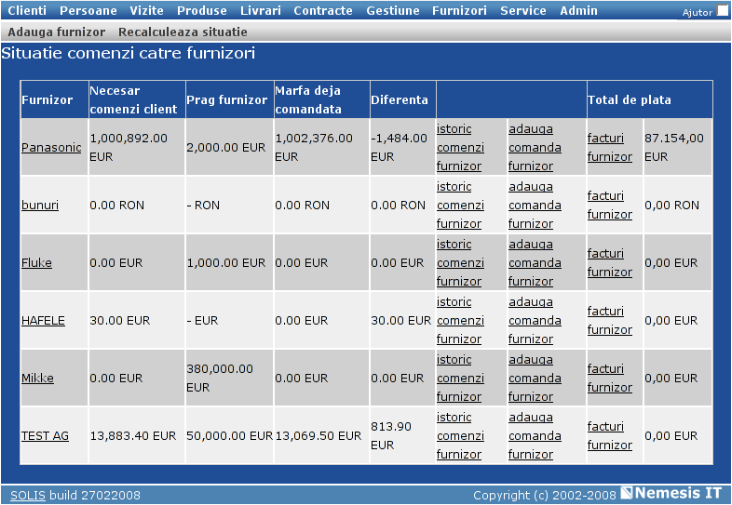Open the Produse menu
The image size is (732, 505).
coord(202,10)
